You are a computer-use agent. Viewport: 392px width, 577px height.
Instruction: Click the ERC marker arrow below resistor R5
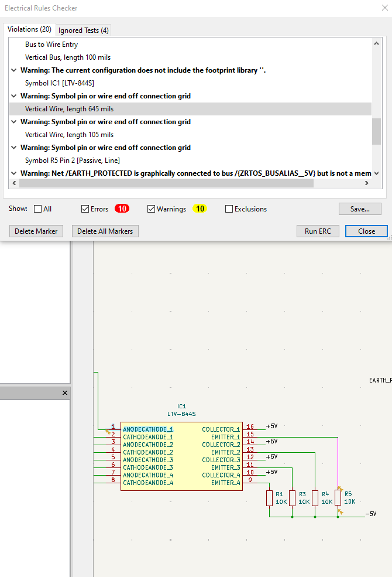(x=340, y=511)
